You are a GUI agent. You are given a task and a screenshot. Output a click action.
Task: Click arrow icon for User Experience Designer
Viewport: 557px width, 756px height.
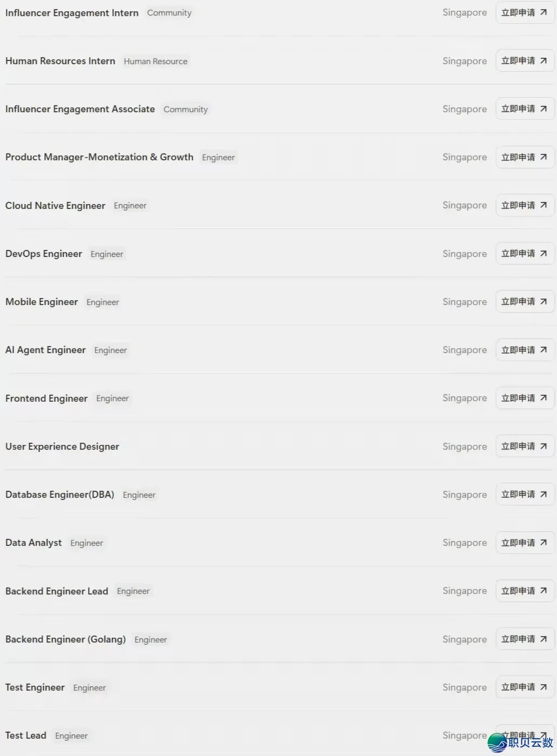coord(544,447)
